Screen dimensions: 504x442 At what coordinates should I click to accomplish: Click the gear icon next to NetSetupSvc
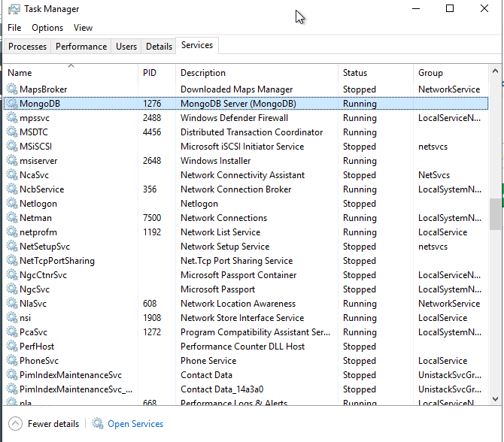click(x=12, y=246)
